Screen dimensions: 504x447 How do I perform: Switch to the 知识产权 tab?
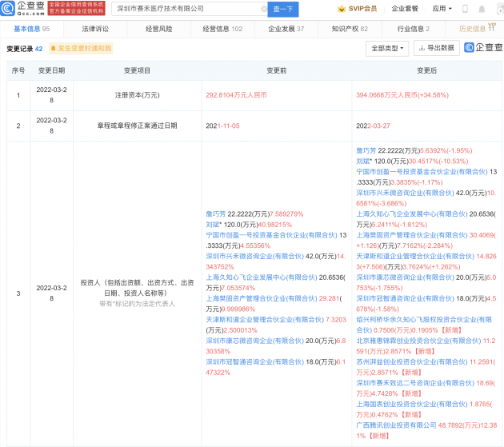pos(350,29)
